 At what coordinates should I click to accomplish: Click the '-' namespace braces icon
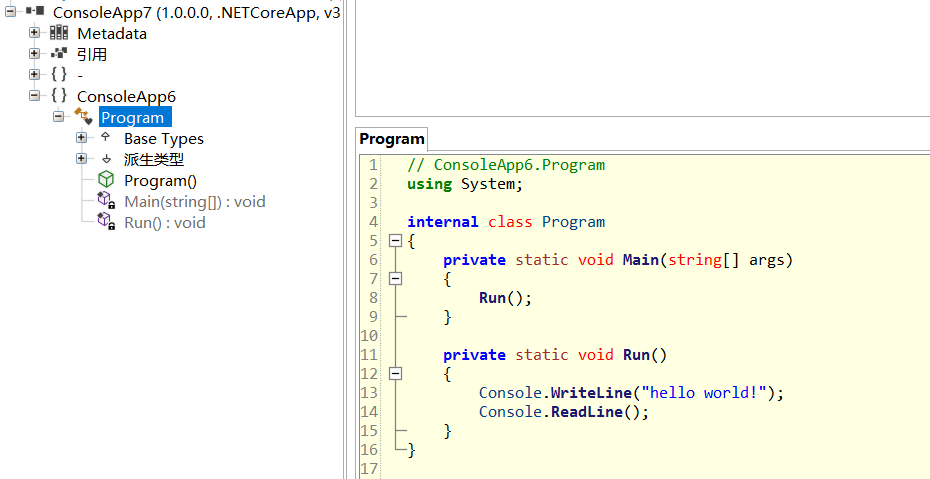[59, 75]
